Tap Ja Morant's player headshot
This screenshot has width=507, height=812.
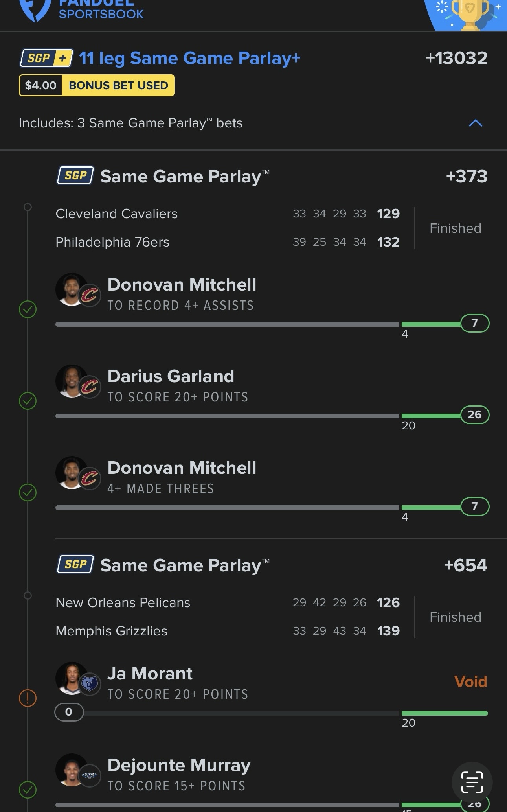72,678
